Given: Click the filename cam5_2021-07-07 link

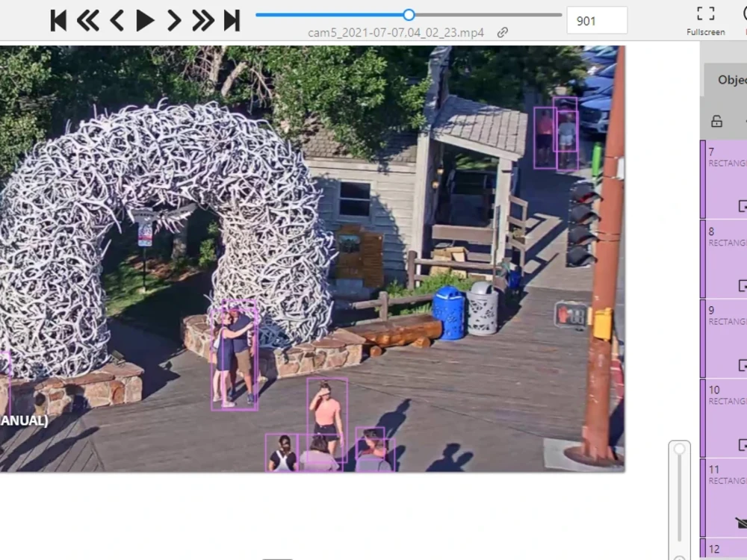Looking at the screenshot, I should pyautogui.click(x=394, y=32).
